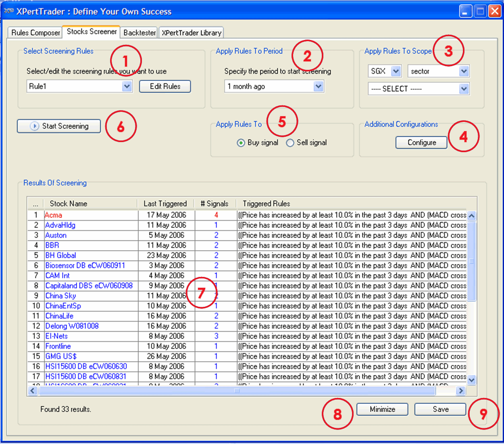Open the SGX exchange dropdown
The height and width of the screenshot is (444, 504).
pos(396,71)
